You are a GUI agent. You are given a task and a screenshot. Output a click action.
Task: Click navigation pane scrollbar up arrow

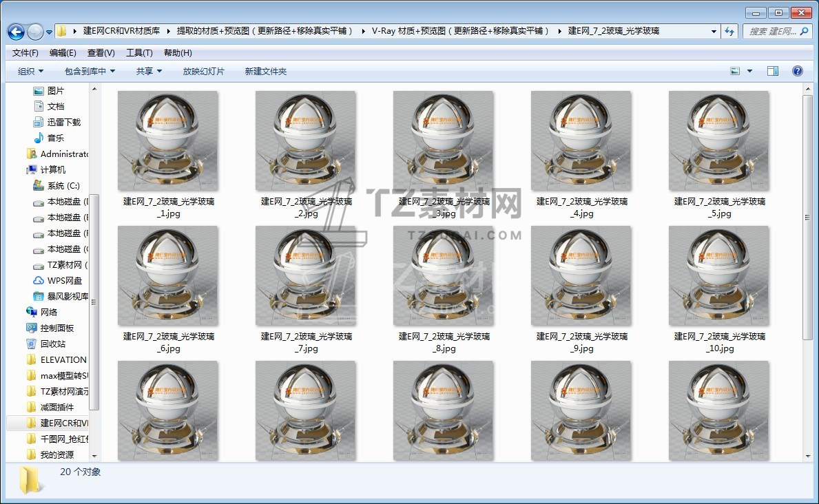tap(94, 90)
